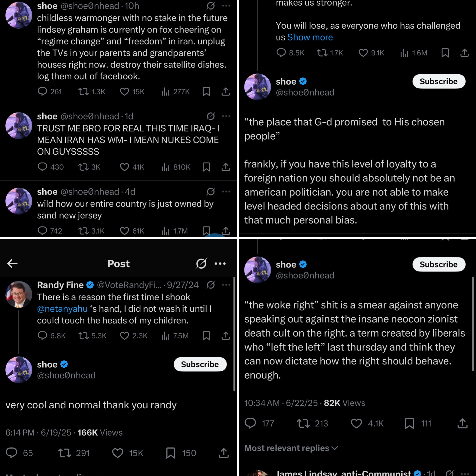The width and height of the screenshot is (476, 476).
Task: Open the @netanyahu mention link
Action: (x=62, y=309)
